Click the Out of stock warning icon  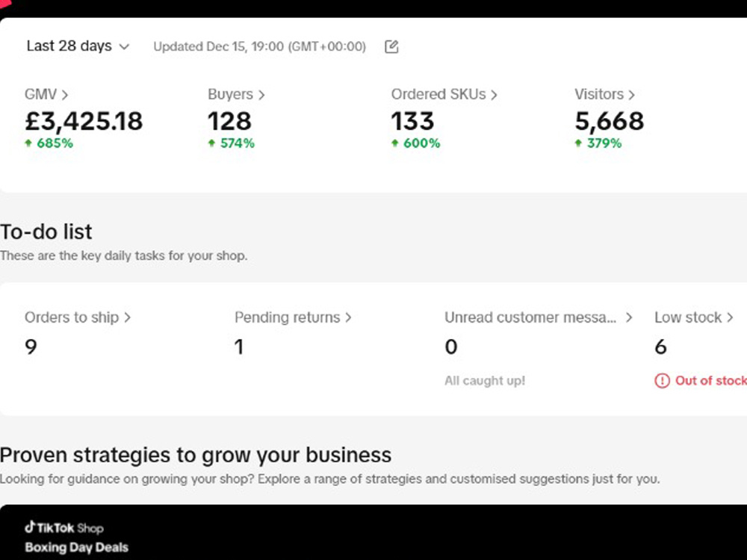coord(662,381)
